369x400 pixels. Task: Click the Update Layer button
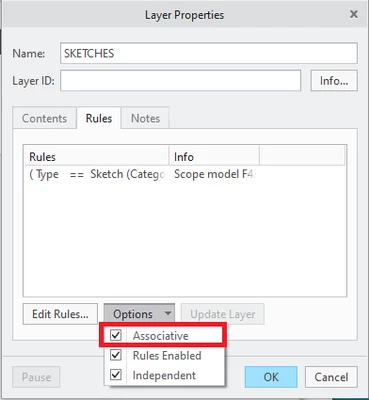[223, 314]
